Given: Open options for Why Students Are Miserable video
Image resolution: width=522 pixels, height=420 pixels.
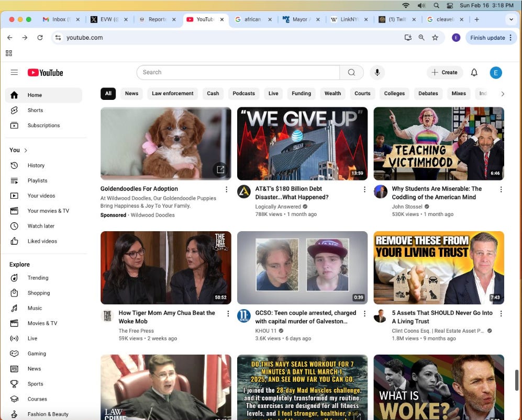Looking at the screenshot, I should tap(501, 189).
